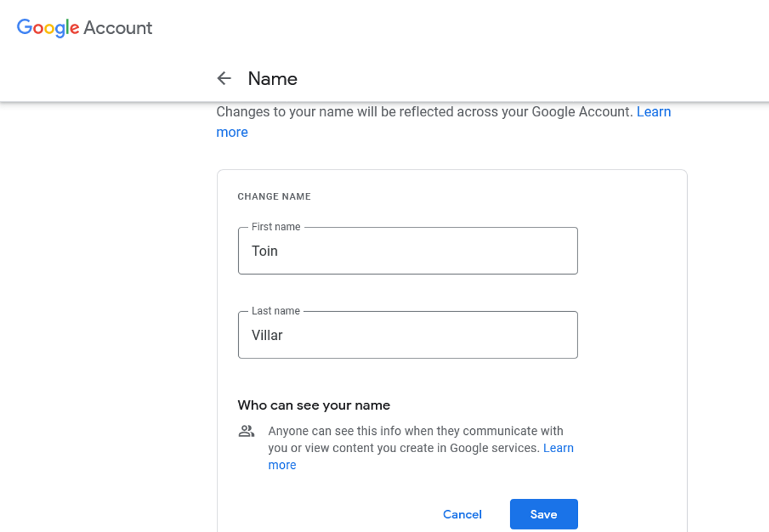Click the text "Toin" in the first name box

265,251
